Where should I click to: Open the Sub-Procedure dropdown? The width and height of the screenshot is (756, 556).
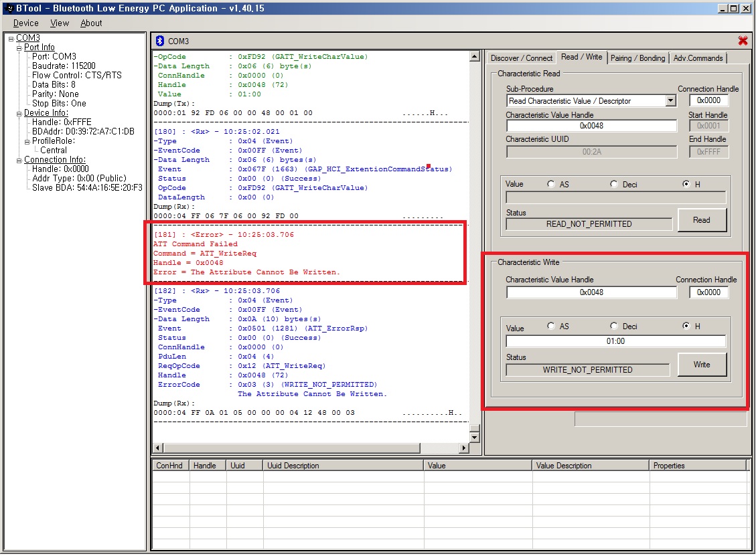tap(671, 101)
